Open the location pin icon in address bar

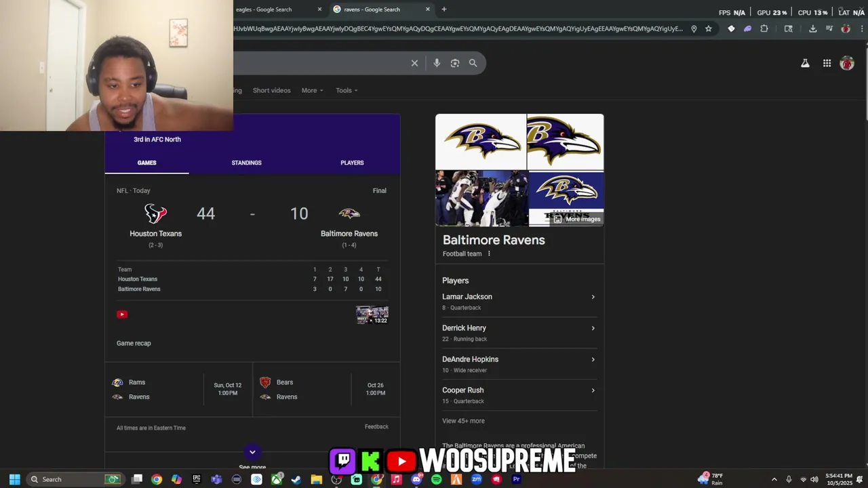tap(694, 28)
